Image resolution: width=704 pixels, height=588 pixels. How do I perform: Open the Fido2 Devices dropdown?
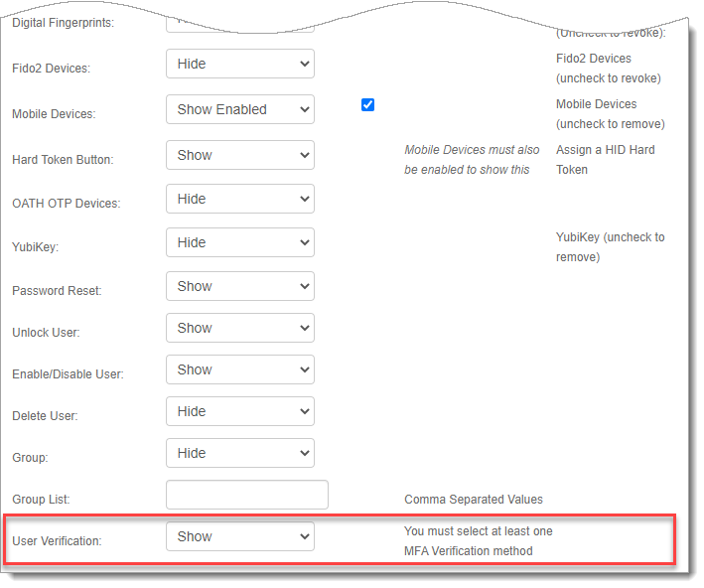pos(239,65)
